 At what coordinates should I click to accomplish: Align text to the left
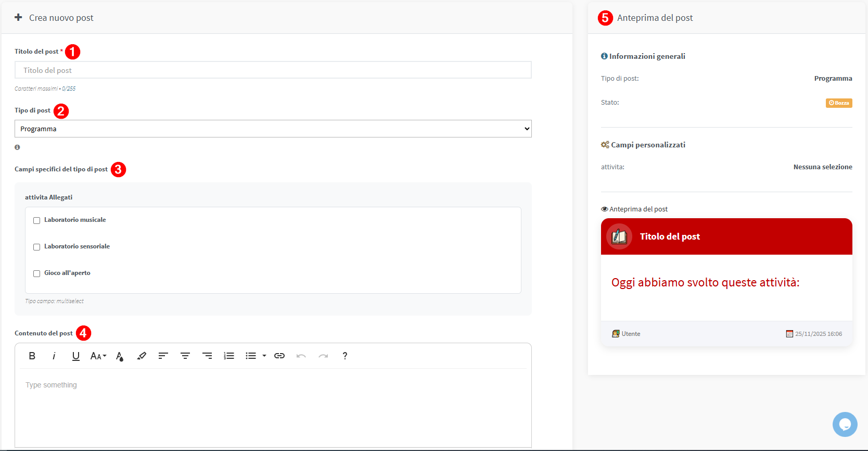163,356
